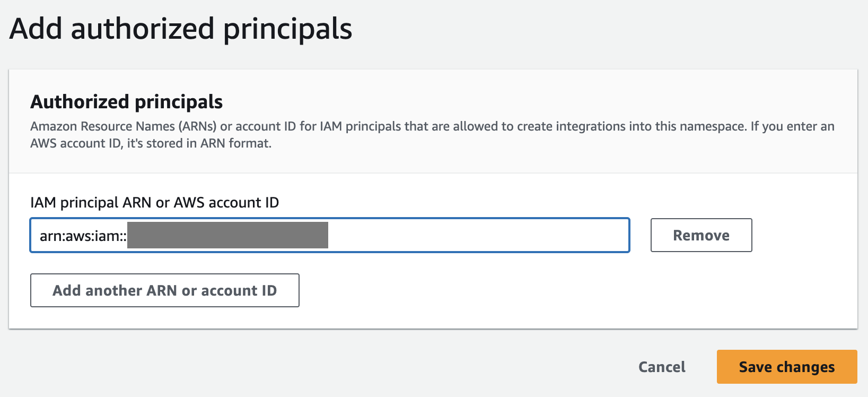Click the word Remove on the outlined button
The height and width of the screenshot is (397, 868).
pos(701,235)
